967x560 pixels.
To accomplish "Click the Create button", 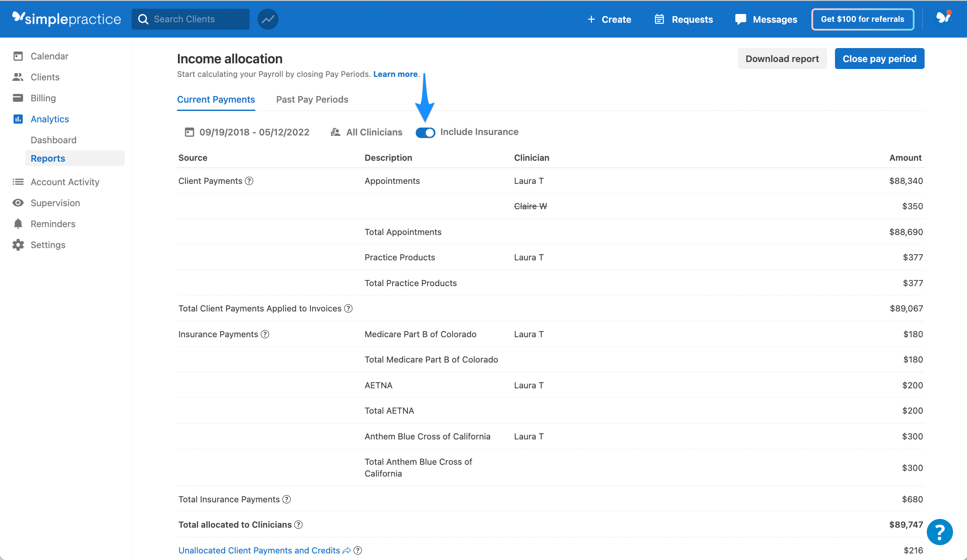I will click(609, 19).
